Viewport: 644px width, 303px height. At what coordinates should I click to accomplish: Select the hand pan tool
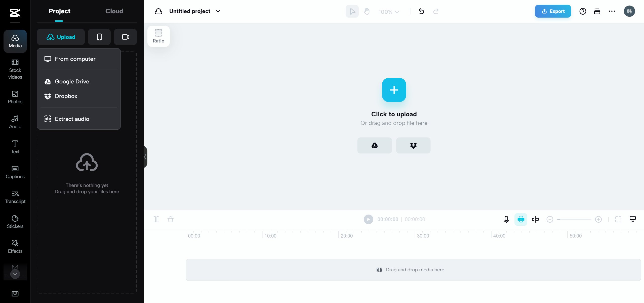(x=367, y=11)
